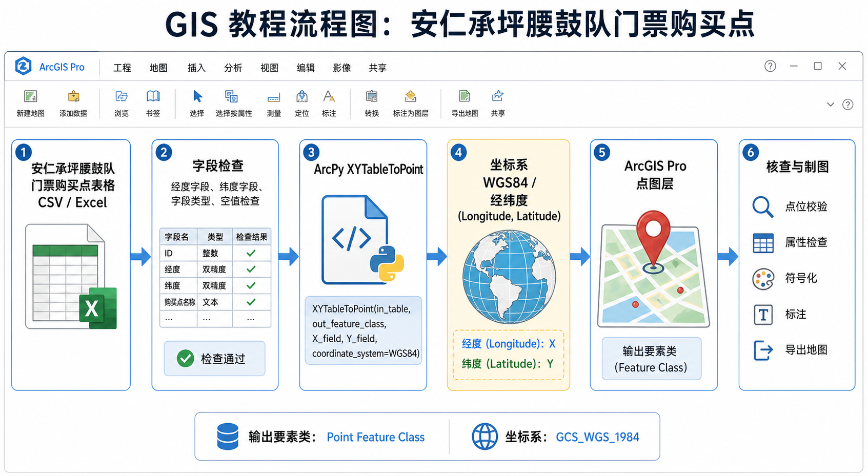Click the 检查通过 button
This screenshot has width=868, height=476.
214,358
